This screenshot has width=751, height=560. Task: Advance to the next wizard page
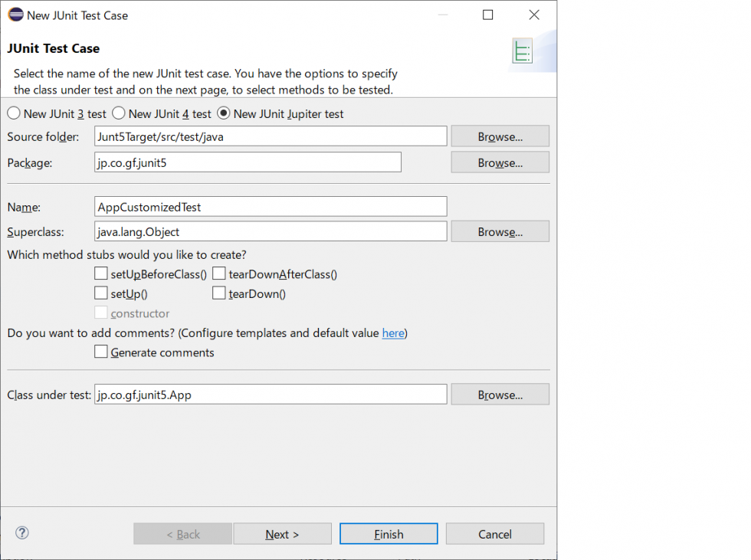(282, 533)
